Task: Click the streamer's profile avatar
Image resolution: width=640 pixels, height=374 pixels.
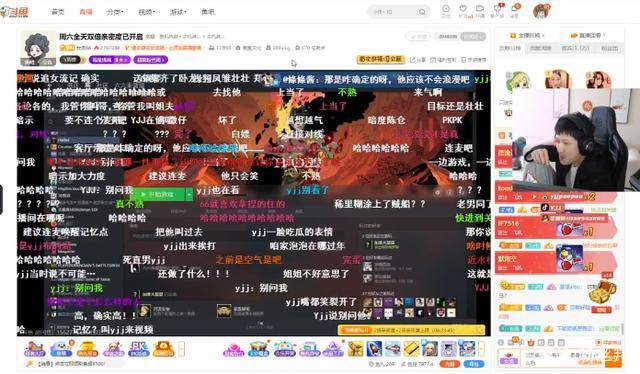Action: pyautogui.click(x=38, y=48)
